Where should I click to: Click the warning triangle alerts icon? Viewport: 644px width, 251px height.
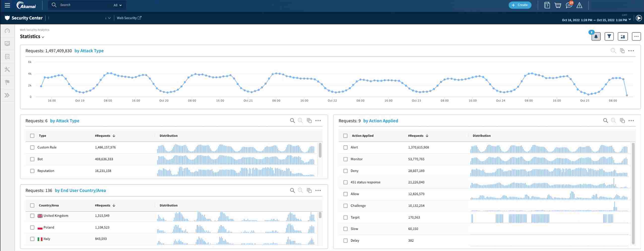click(x=580, y=5)
